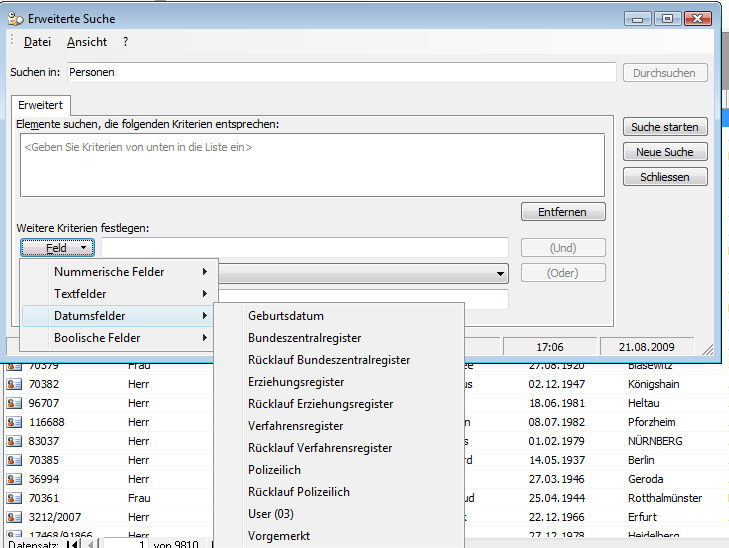Open the Feld dropdown button
The height and width of the screenshot is (548, 729).
57,247
